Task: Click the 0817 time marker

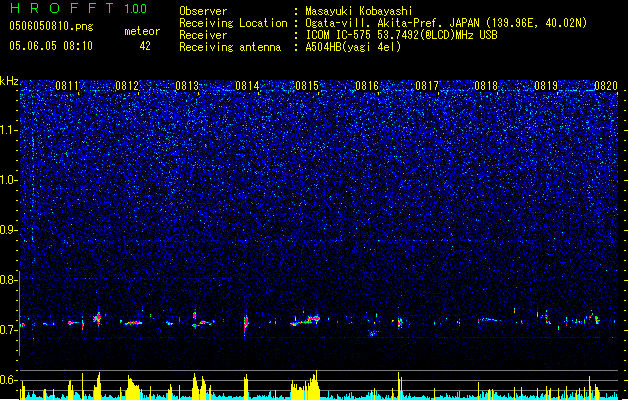Action: 427,86
